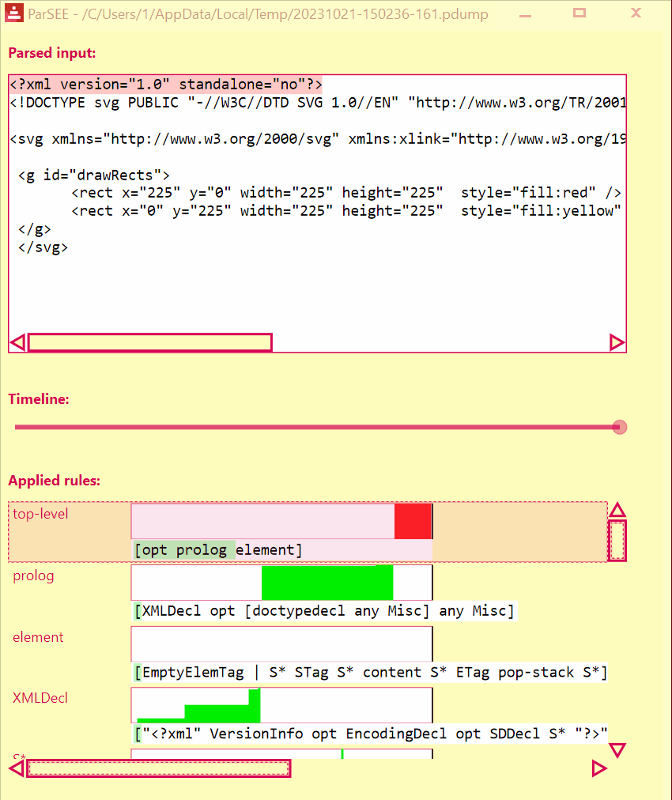
Task: Click the '[opt prolog element]' rule definition
Action: coord(218,550)
